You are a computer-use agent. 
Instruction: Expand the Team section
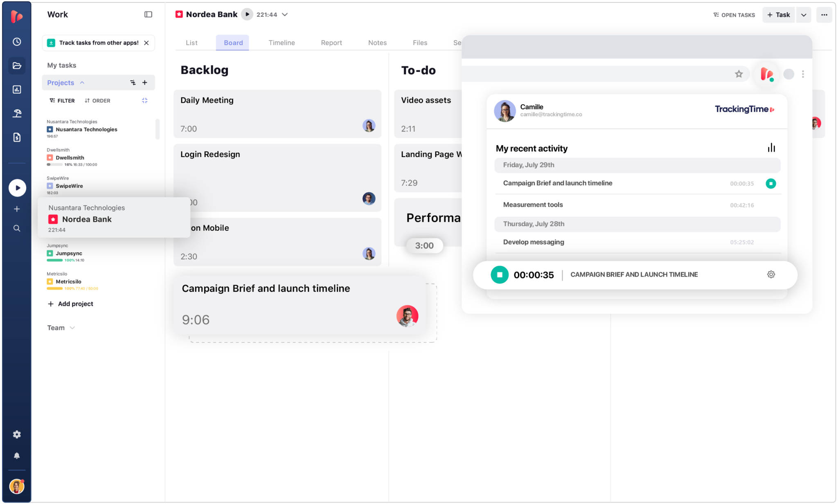coord(72,327)
